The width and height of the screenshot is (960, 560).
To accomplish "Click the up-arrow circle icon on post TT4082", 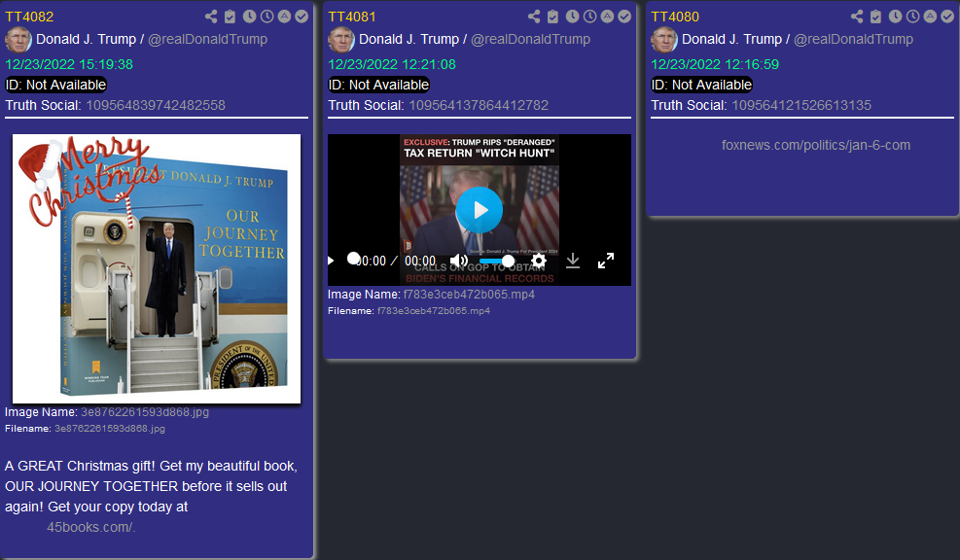I will [x=284, y=17].
